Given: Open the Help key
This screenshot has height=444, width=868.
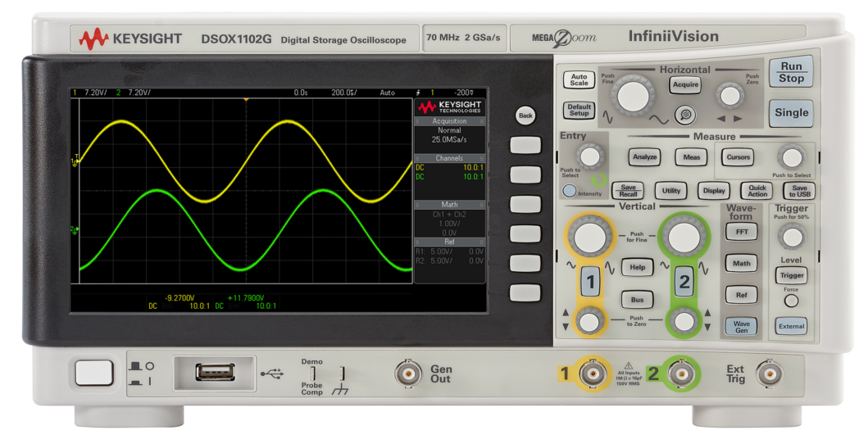Looking at the screenshot, I should [x=637, y=268].
